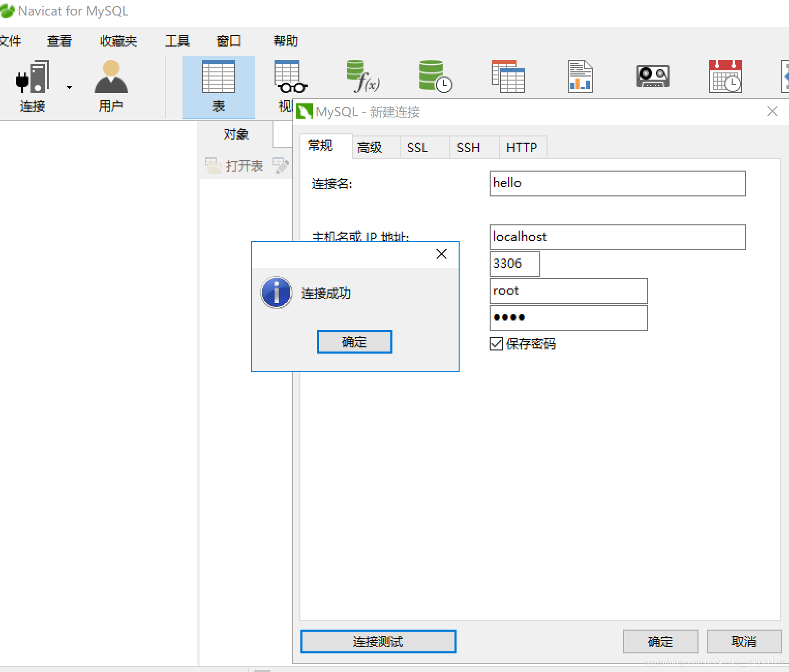This screenshot has width=789, height=672.
Task: Switch to the 高级 tab
Action: (376, 147)
